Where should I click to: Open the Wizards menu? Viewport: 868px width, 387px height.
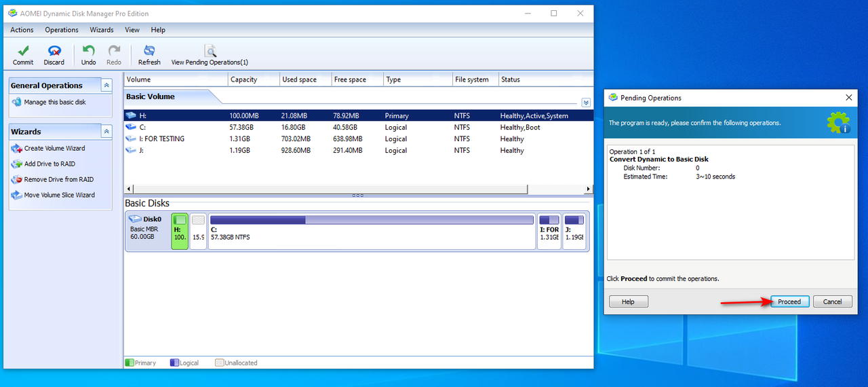pyautogui.click(x=102, y=30)
